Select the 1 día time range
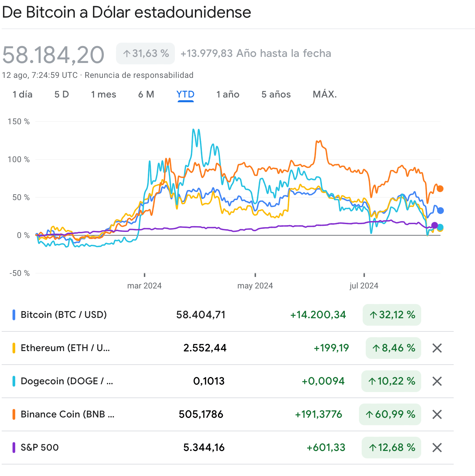Viewport: 475px width, 476px height. coord(23,94)
